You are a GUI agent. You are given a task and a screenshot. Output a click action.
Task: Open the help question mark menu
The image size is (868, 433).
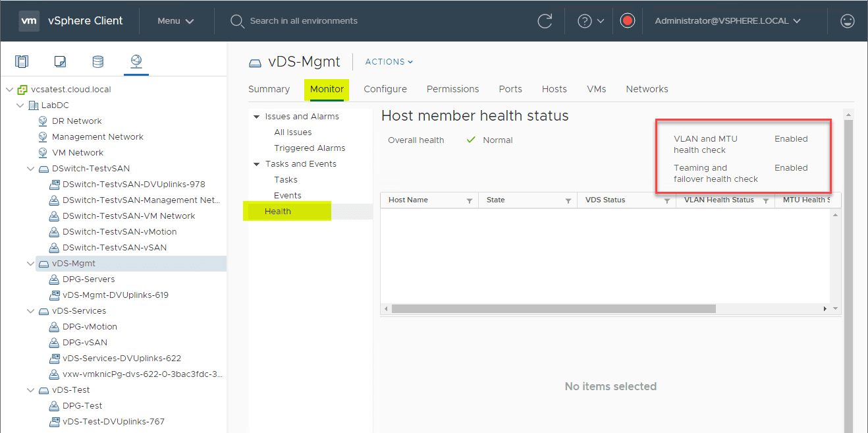[x=590, y=21]
